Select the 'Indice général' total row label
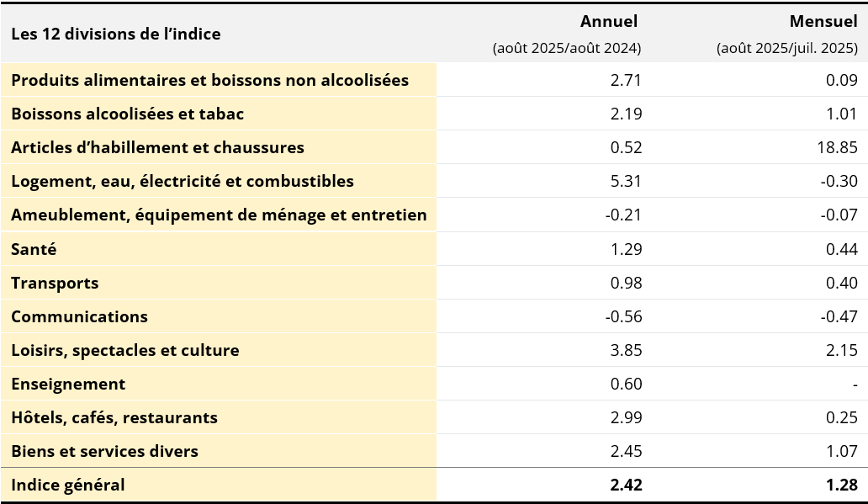This screenshot has height=504, width=868. coord(68,485)
